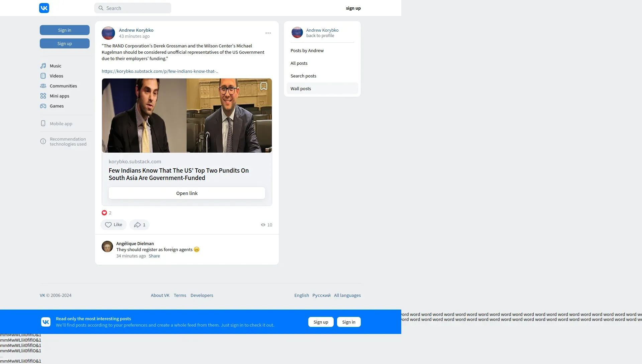
Task: Select All posts in right panel
Action: [x=299, y=63]
